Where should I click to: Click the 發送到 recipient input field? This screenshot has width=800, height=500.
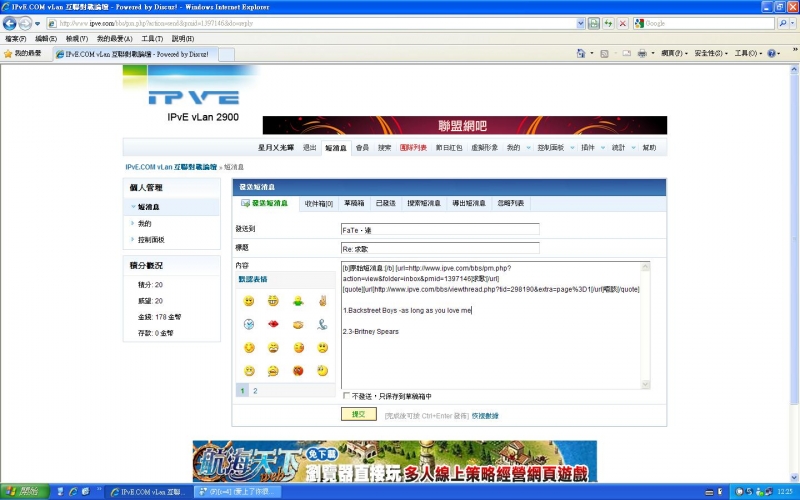click(x=440, y=230)
